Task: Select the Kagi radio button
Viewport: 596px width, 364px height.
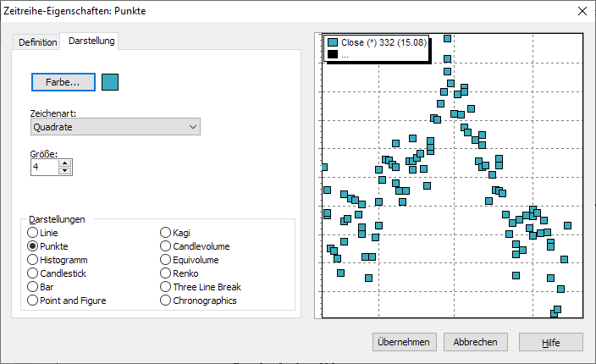Action: pos(166,233)
